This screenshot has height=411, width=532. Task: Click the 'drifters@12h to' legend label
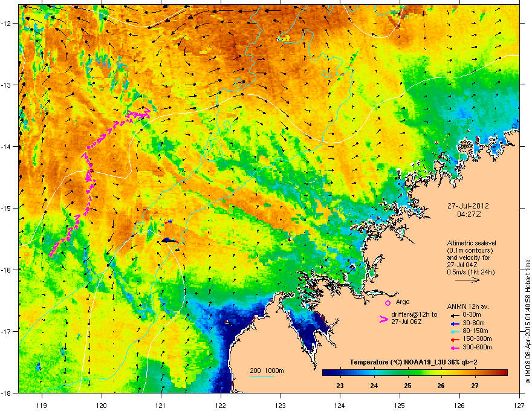point(414,314)
